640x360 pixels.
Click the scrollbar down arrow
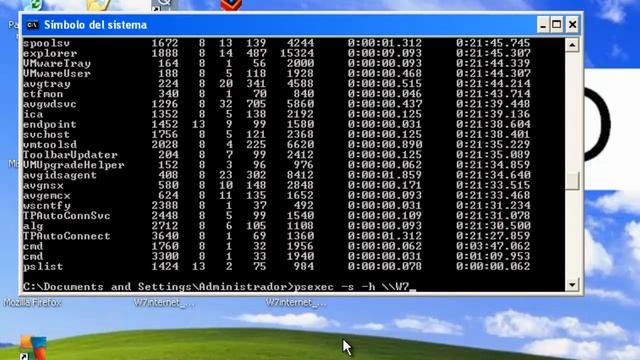click(572, 285)
